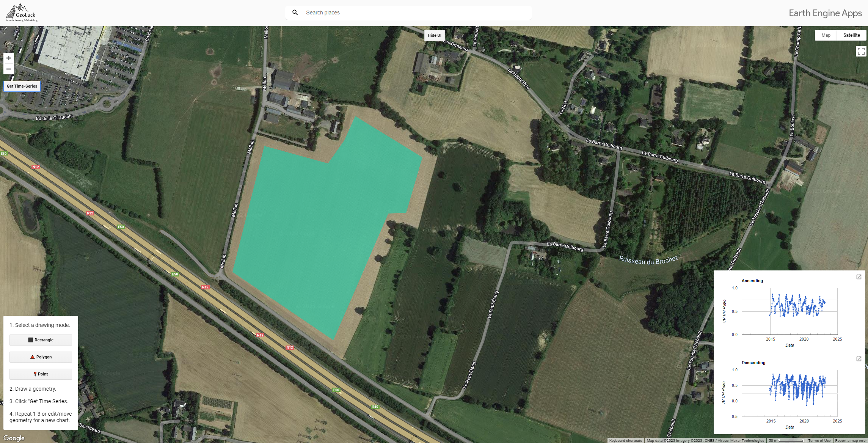Click Report a map error

click(x=851, y=441)
